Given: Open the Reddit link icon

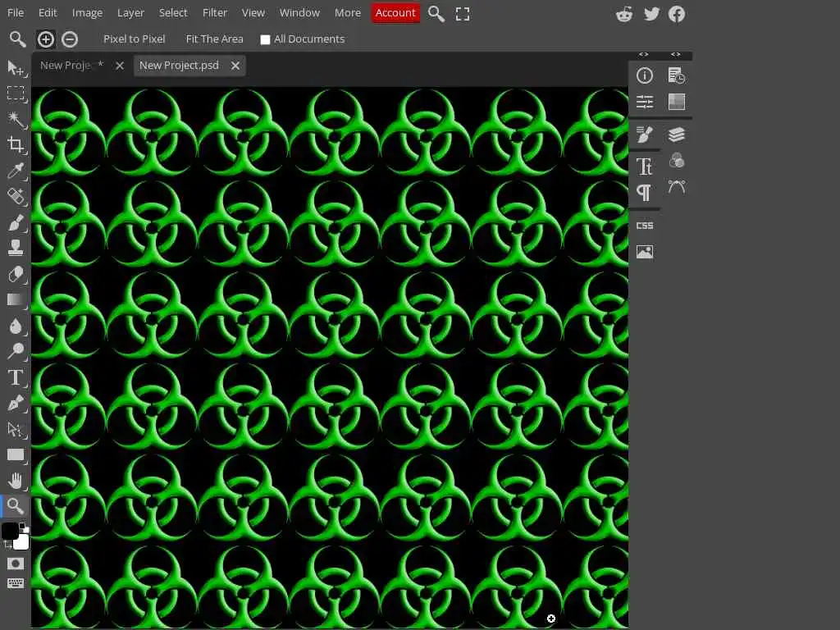Looking at the screenshot, I should [624, 14].
